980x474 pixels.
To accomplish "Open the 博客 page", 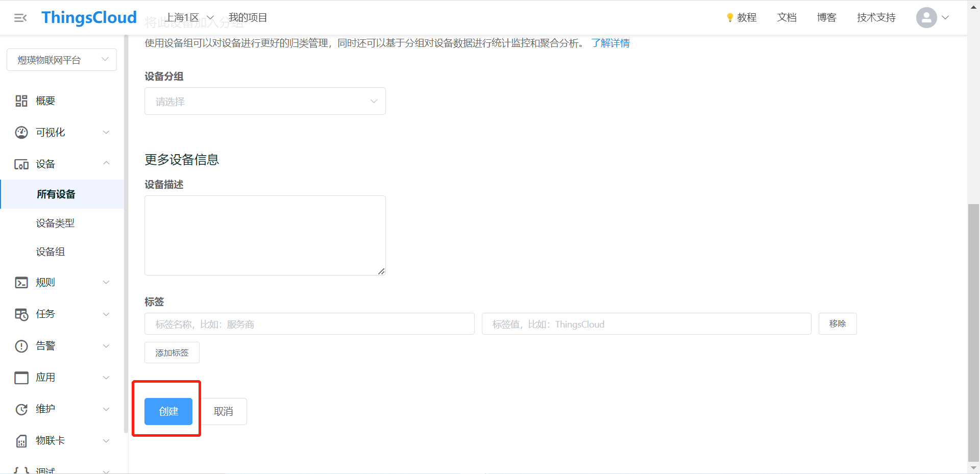I will tap(826, 17).
